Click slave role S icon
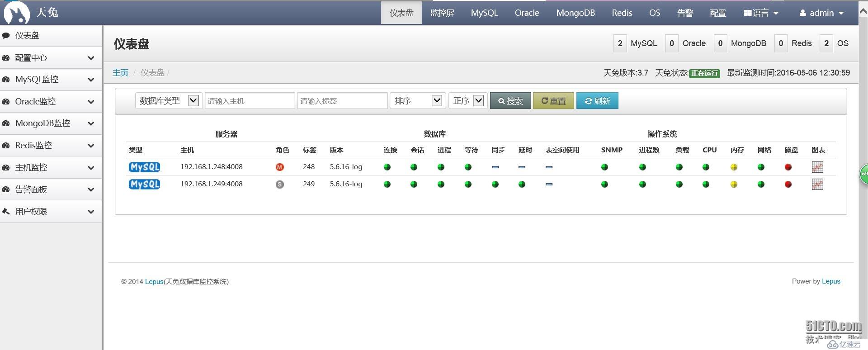868x350 pixels. (280, 184)
